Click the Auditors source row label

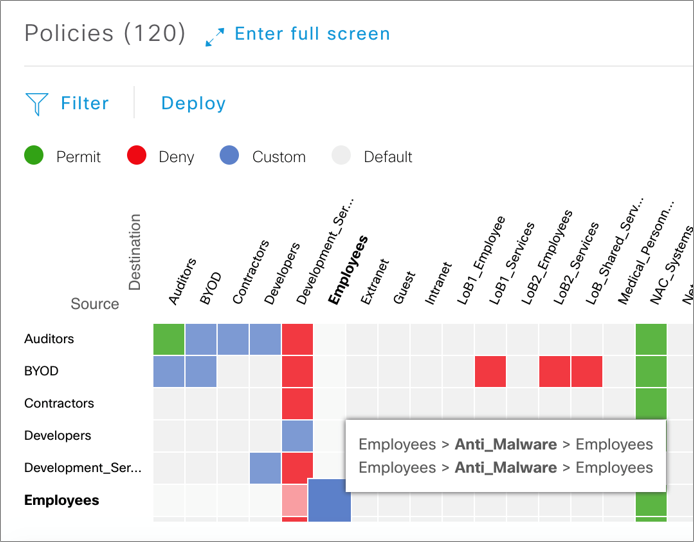(x=49, y=339)
